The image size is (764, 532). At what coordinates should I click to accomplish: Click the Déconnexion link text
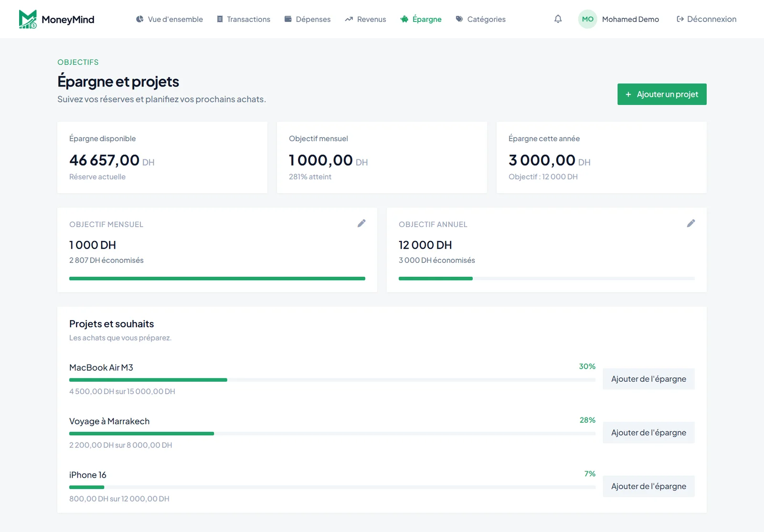pos(711,19)
